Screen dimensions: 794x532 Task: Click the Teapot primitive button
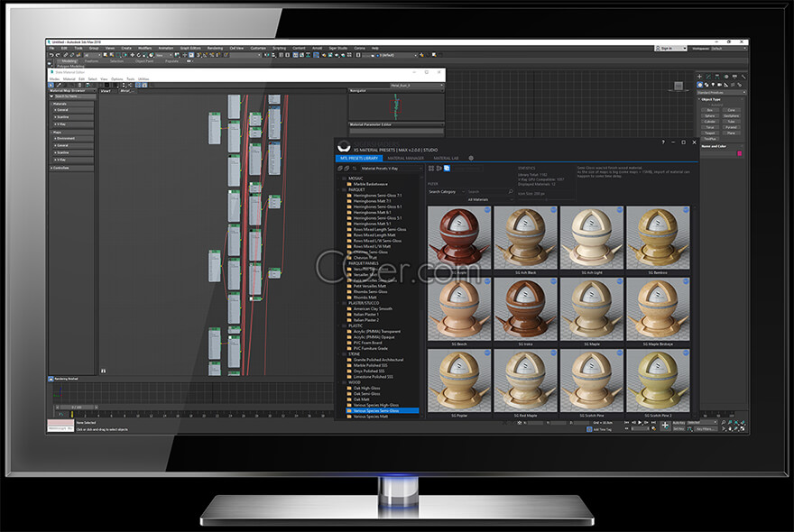(x=709, y=133)
